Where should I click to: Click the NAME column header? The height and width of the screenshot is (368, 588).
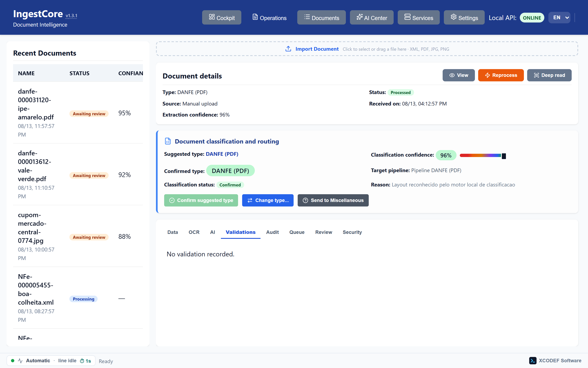26,73
